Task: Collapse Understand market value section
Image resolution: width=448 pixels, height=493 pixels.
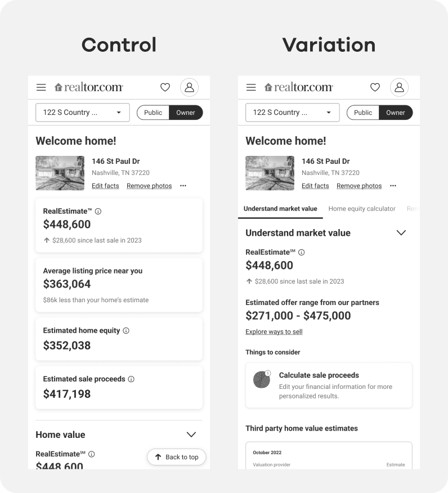Action: pos(401,233)
